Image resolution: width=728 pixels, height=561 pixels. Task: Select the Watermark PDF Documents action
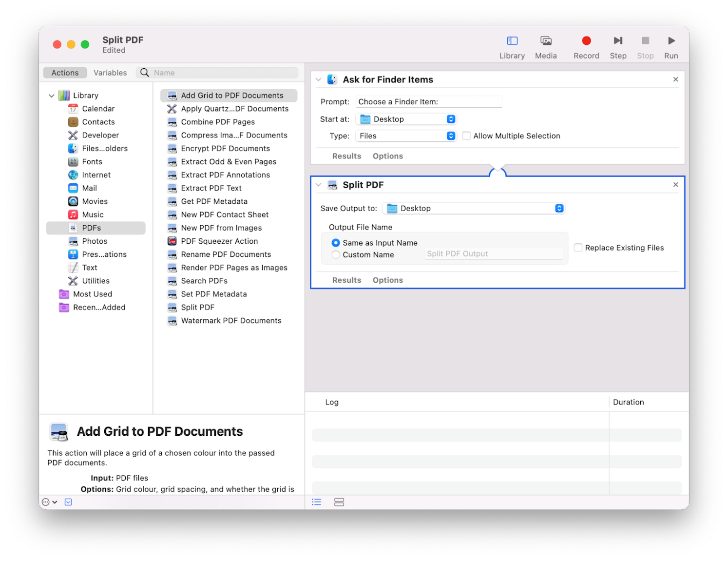(231, 320)
